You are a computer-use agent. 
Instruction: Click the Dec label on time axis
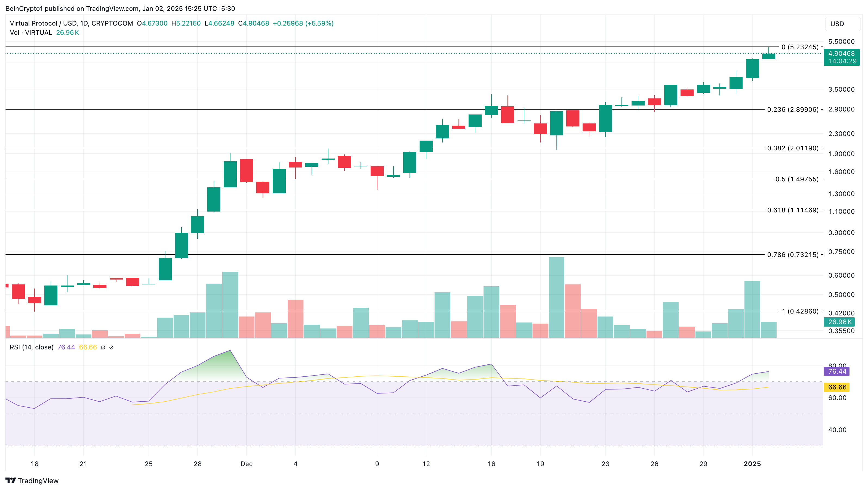(x=246, y=464)
